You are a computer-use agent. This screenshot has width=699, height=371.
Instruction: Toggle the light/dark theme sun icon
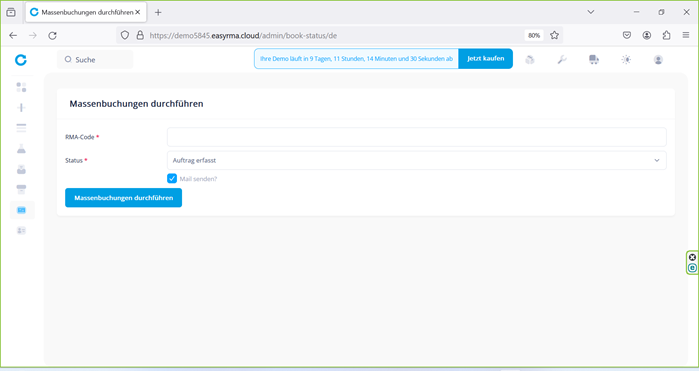pos(626,59)
